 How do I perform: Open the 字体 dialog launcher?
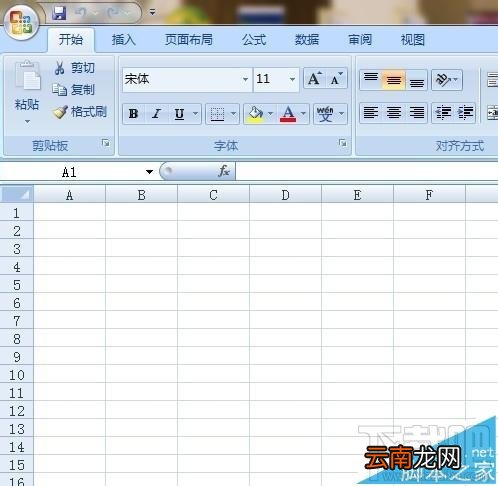pyautogui.click(x=342, y=143)
